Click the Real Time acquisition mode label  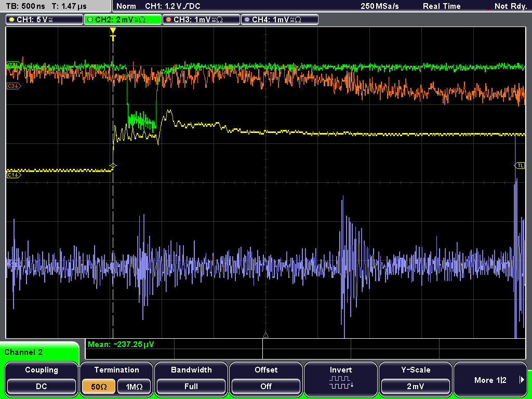(442, 6)
